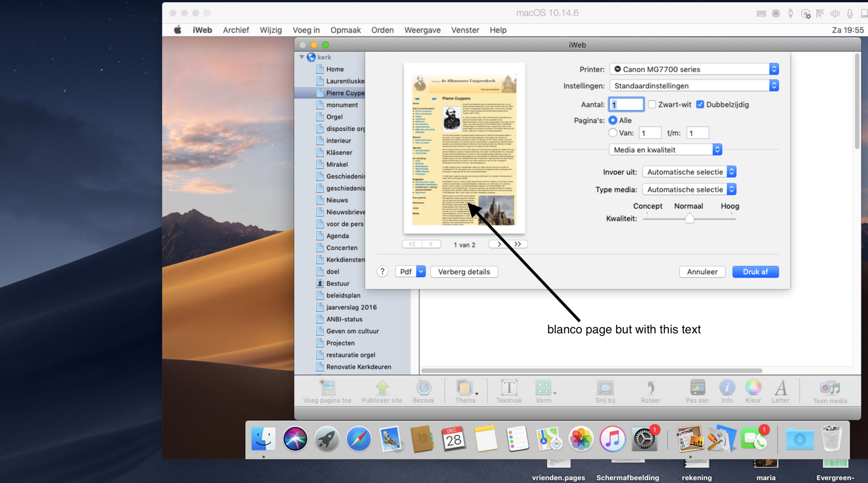Click the Publiceer site icon

382,388
